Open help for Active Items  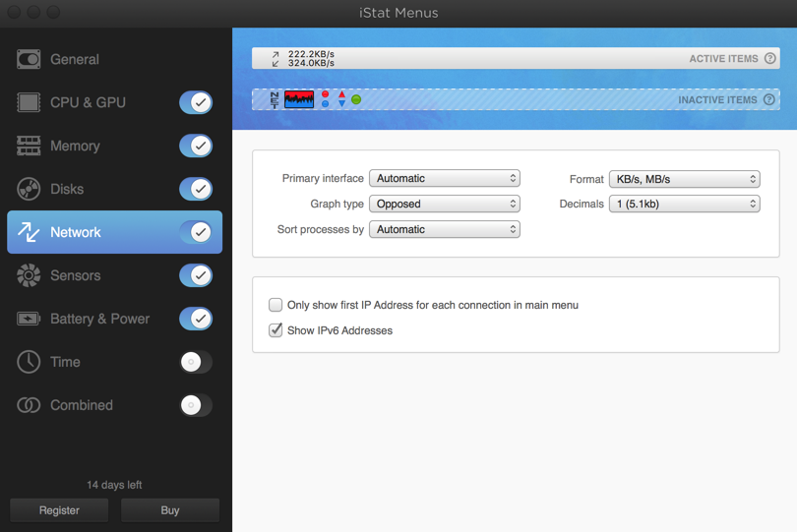(770, 58)
